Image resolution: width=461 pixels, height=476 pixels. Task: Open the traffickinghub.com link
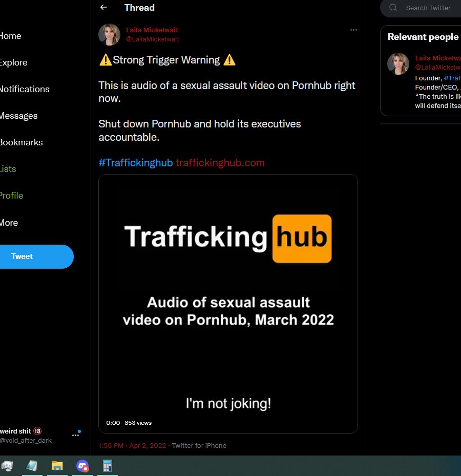pyautogui.click(x=220, y=163)
